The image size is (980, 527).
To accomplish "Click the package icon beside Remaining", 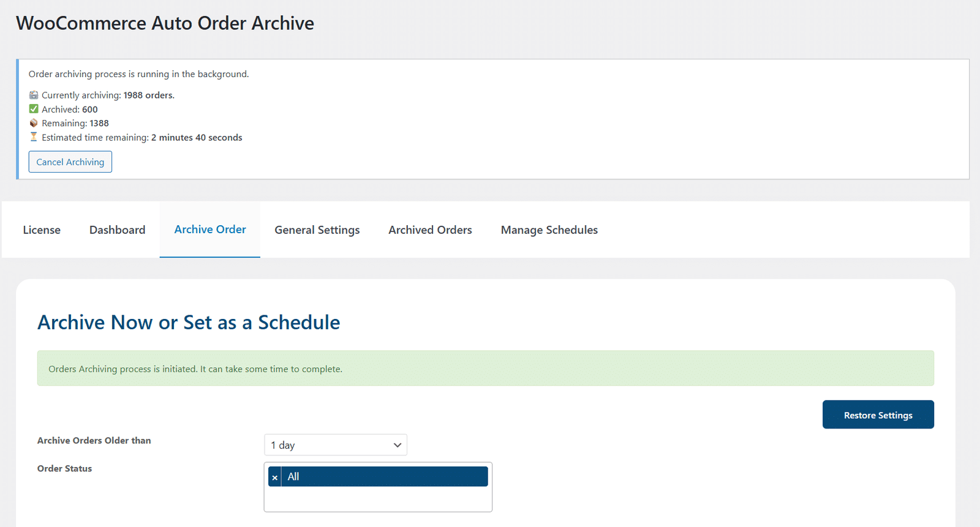I will pos(34,123).
